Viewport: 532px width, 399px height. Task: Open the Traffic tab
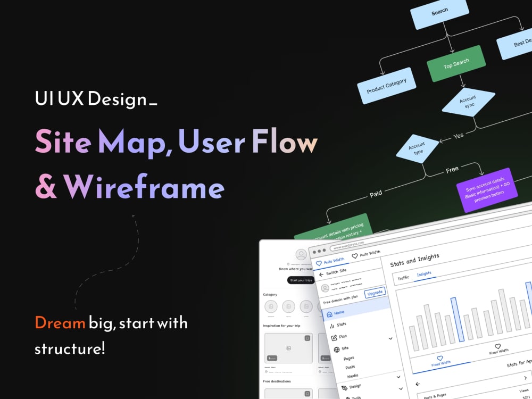pos(403,278)
